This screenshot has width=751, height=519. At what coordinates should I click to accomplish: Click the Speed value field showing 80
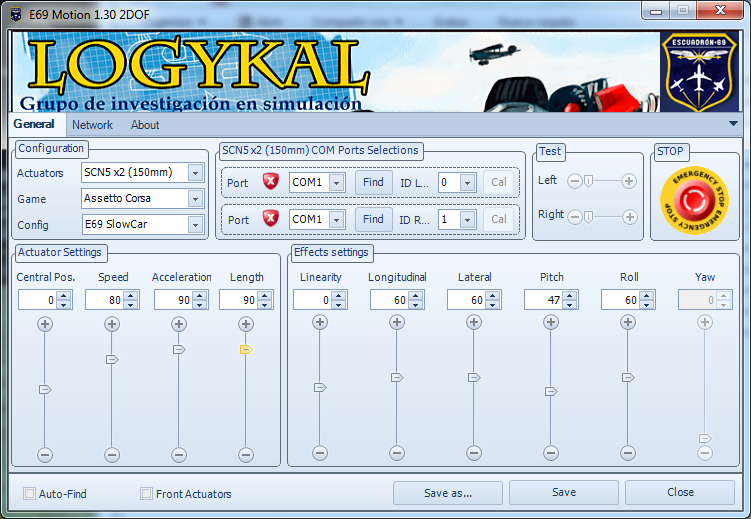pos(104,300)
